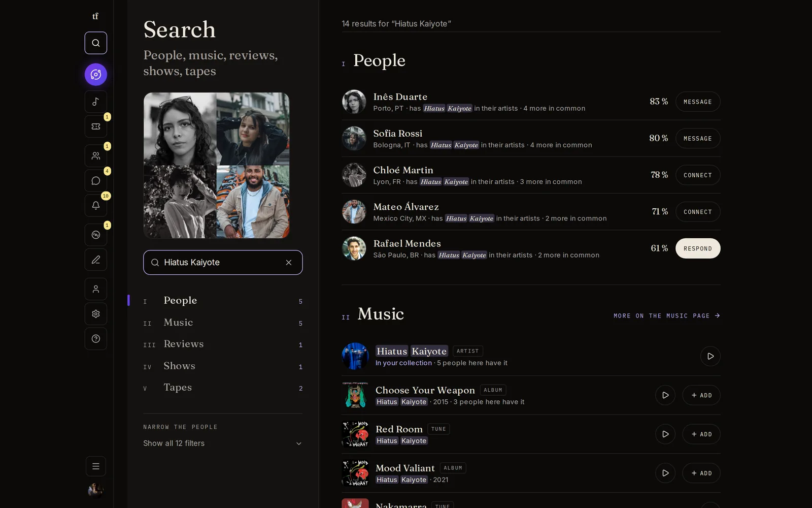The image size is (812, 508).
Task: Click 'In your collection' text
Action: click(x=403, y=363)
